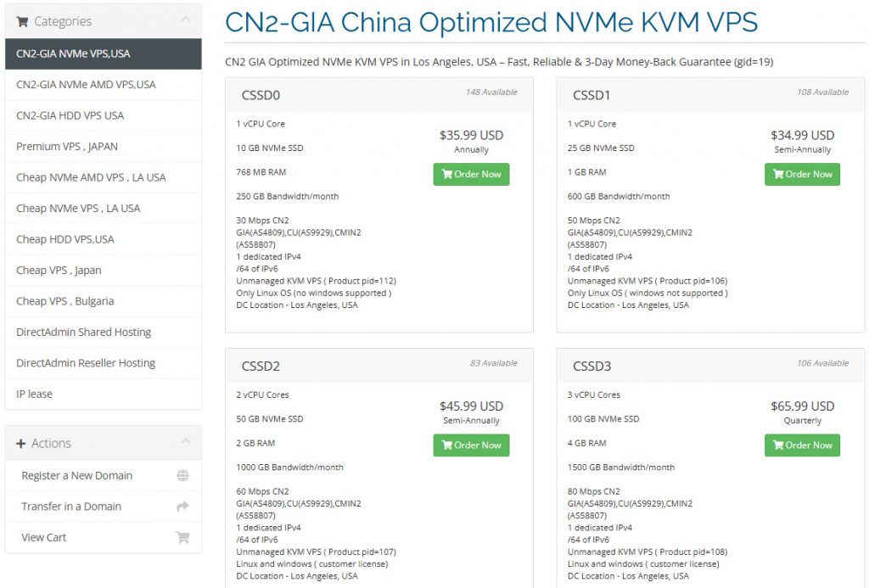Open the IP lease category
This screenshot has height=588, width=869.
[34, 394]
